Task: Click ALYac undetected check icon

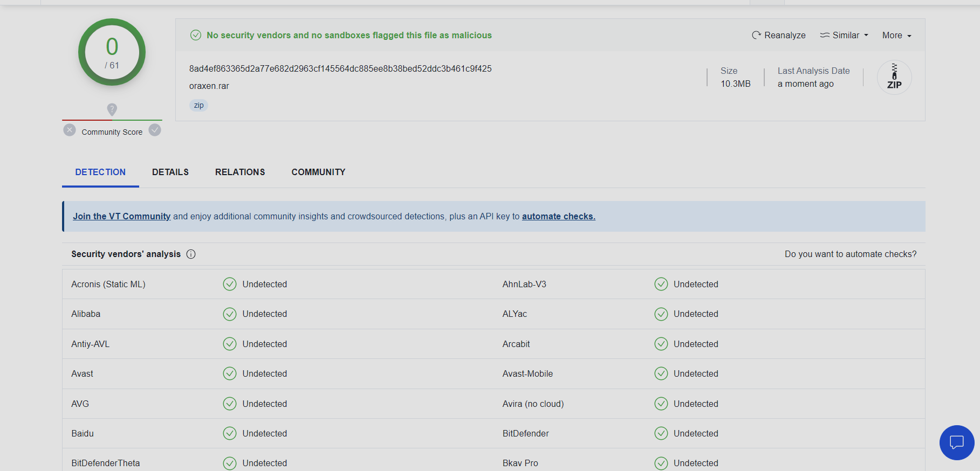Action: click(661, 314)
